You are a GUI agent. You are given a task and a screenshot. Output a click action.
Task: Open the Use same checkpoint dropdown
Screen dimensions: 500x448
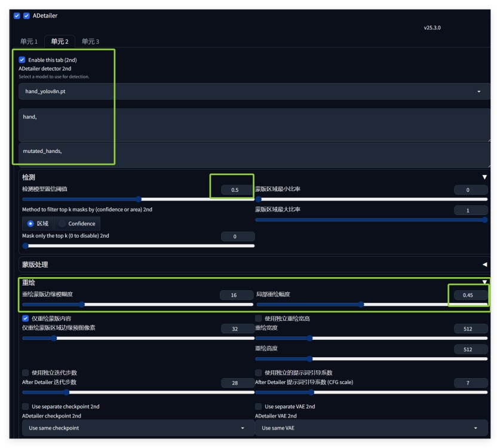[137, 428]
